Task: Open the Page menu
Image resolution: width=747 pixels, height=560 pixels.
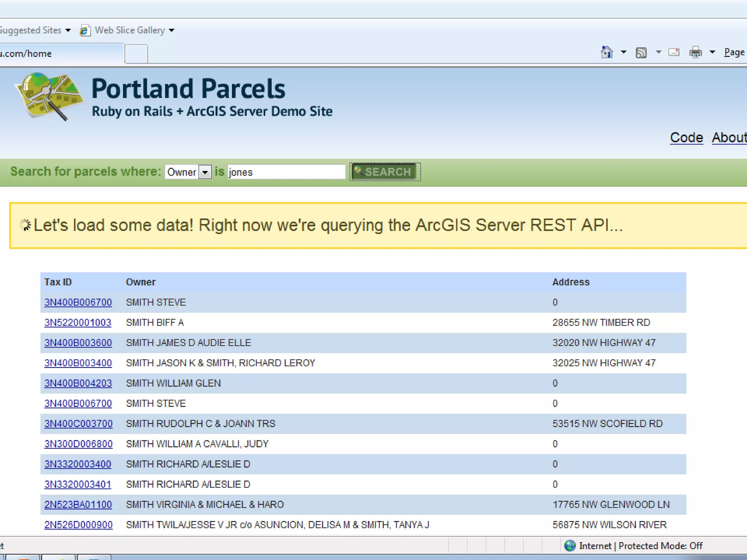Action: click(x=734, y=52)
